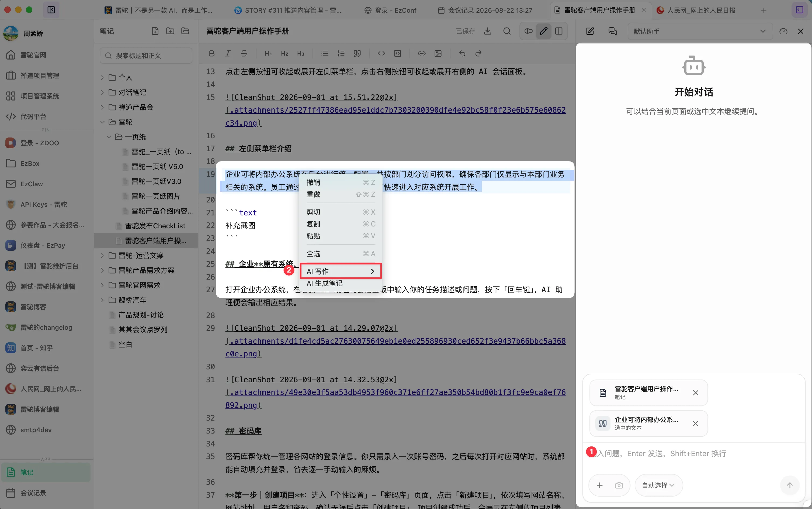Image resolution: width=812 pixels, height=509 pixels.
Task: Expand 个人 folder
Action: [x=102, y=77]
